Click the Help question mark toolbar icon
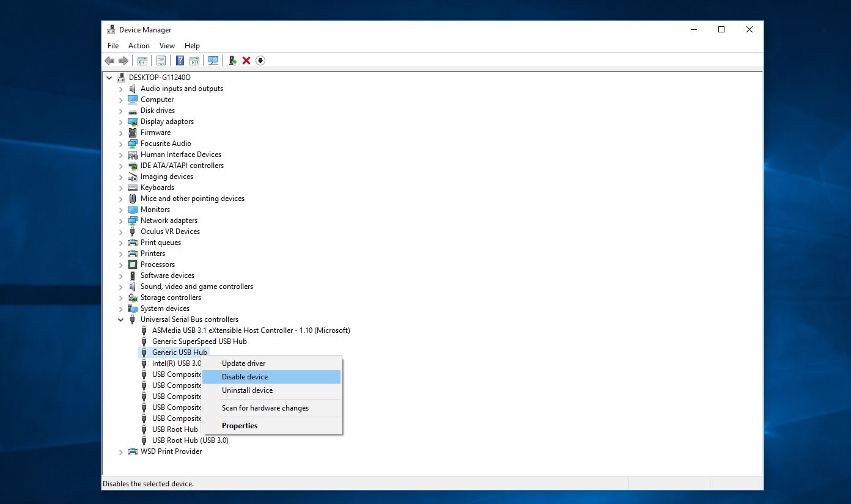Screen dimensions: 851x504 pyautogui.click(x=180, y=60)
